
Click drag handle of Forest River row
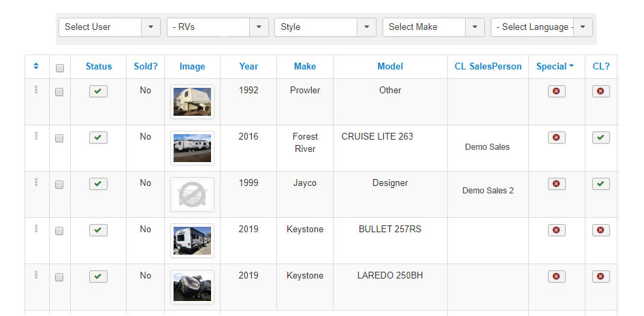36,136
